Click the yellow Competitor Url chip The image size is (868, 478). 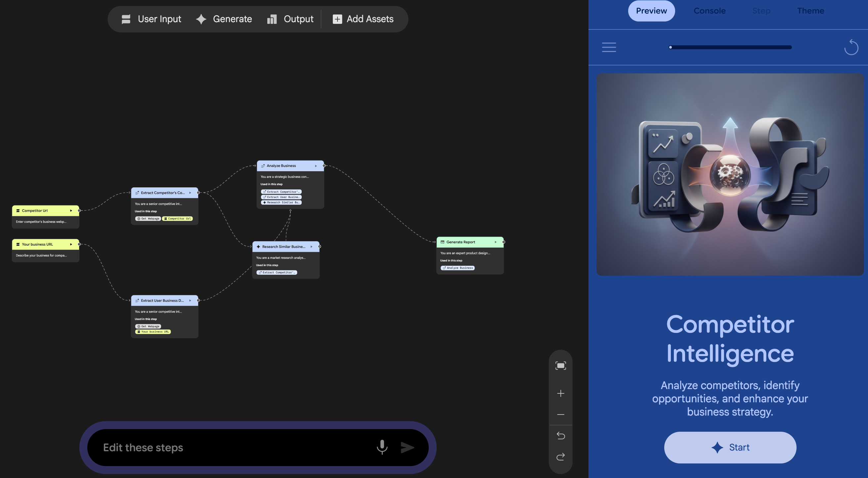tap(177, 219)
